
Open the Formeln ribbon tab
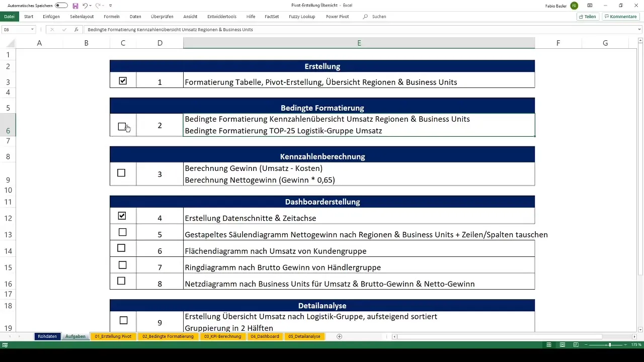pos(112,17)
